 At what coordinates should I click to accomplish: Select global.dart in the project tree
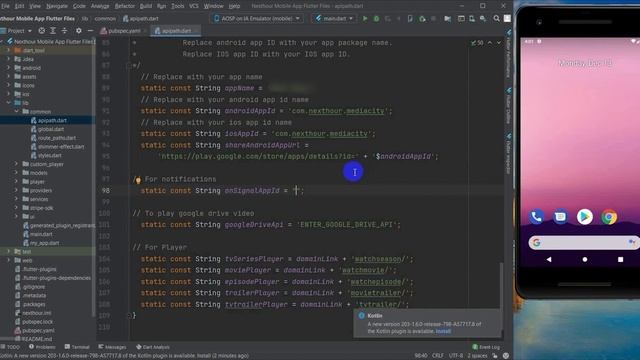pyautogui.click(x=51, y=129)
